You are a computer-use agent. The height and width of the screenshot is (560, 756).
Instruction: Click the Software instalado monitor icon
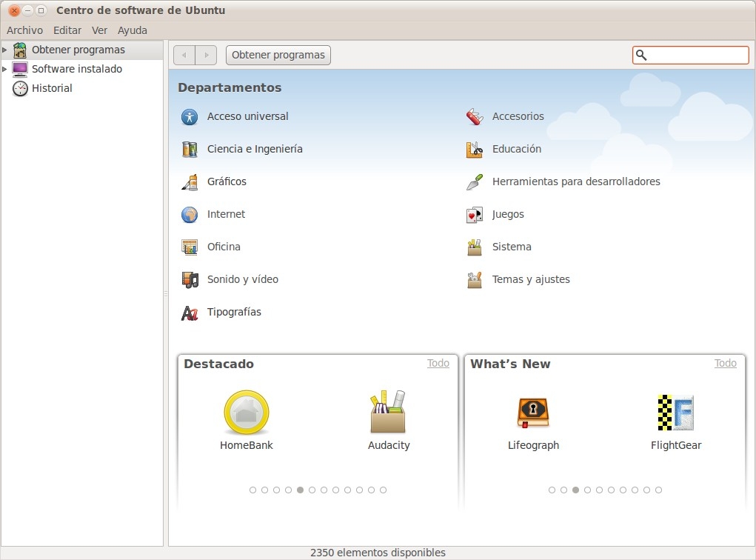click(20, 69)
